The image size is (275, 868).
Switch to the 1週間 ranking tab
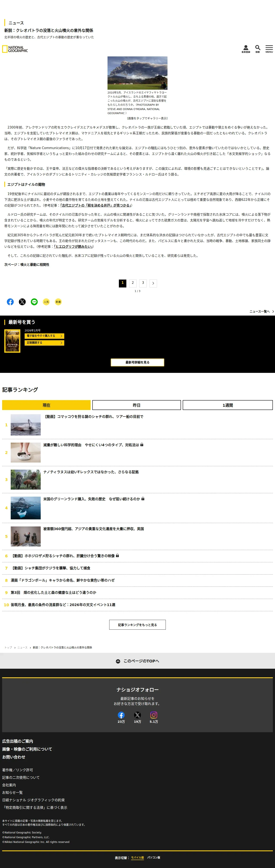pos(227,405)
